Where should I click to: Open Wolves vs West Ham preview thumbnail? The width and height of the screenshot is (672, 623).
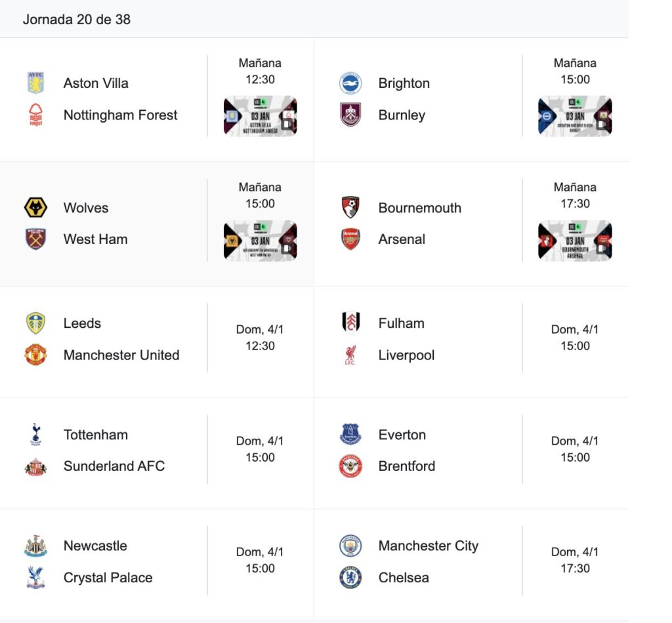[261, 241]
